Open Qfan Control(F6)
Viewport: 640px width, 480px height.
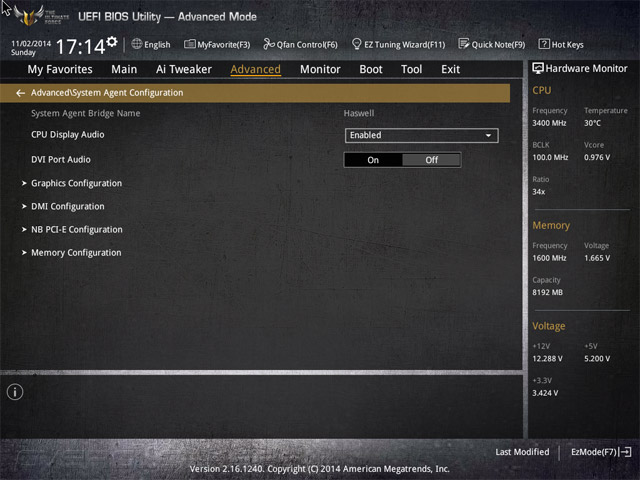click(300, 44)
